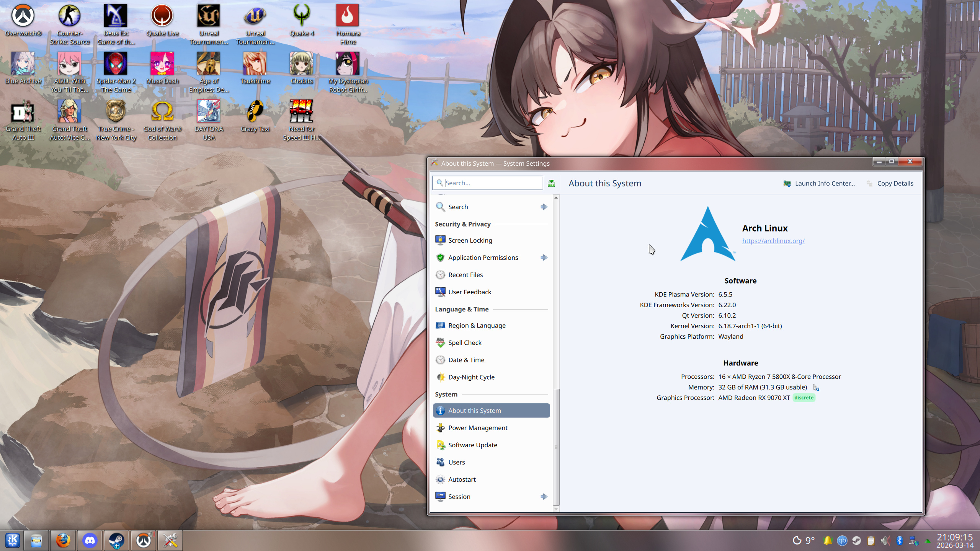Toggle the sidebar highlight-changed-settings icon
This screenshot has width=980, height=551.
click(551, 183)
